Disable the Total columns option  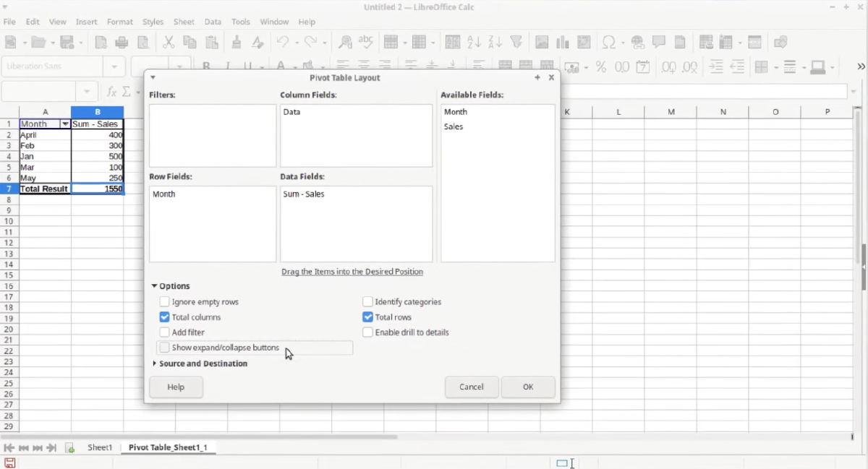pos(164,317)
